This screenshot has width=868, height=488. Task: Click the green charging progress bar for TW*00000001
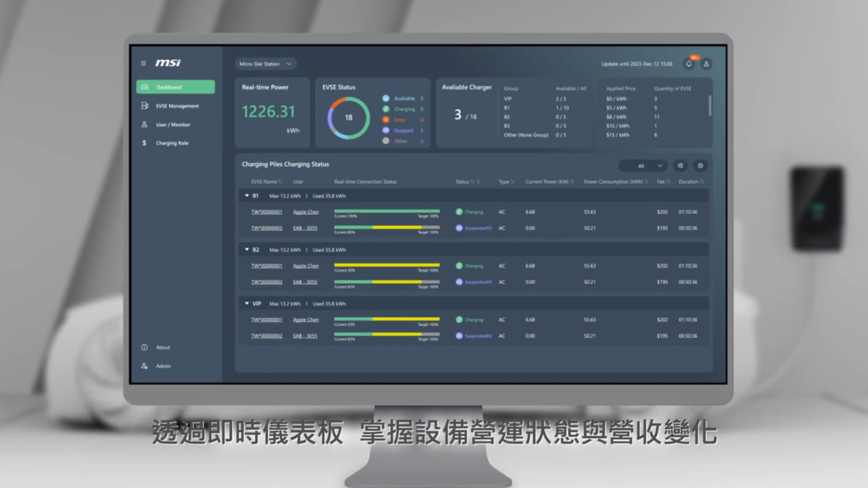pyautogui.click(x=387, y=209)
